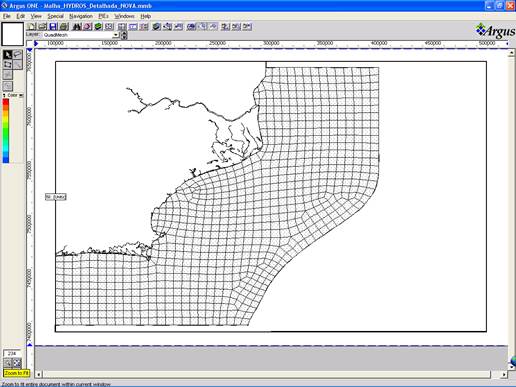Open the Windows menu
516x387 pixels.
coord(124,16)
